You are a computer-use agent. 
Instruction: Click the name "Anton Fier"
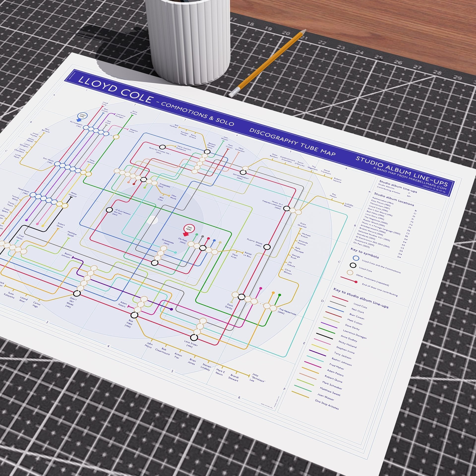tap(178, 356)
